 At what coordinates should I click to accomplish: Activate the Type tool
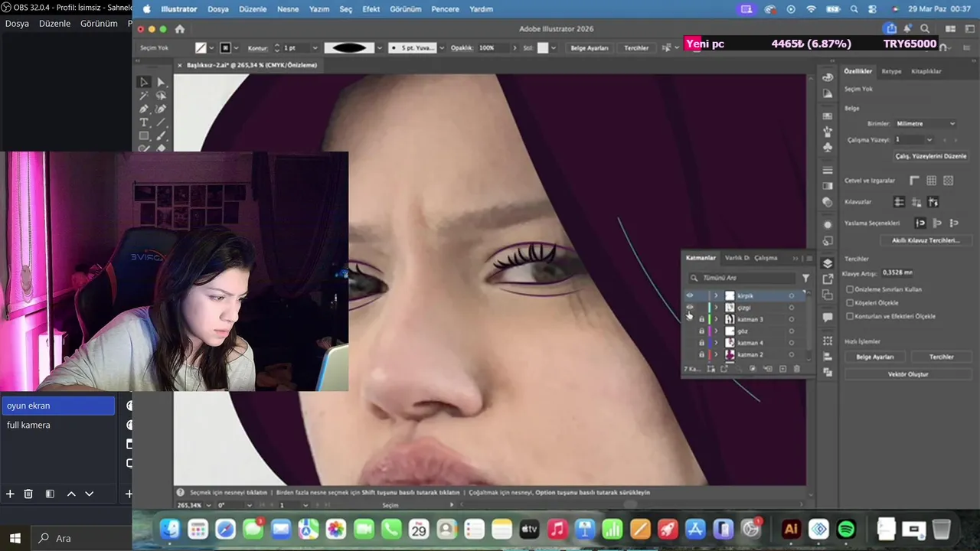point(144,122)
